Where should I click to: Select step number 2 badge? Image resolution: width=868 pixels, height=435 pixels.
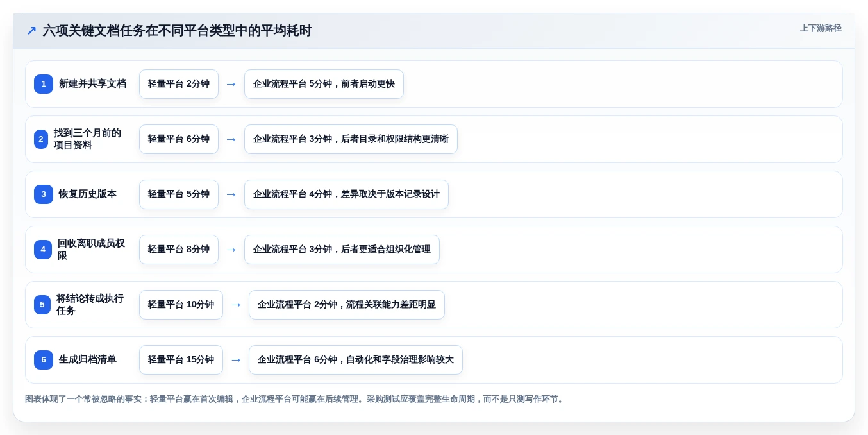41,139
